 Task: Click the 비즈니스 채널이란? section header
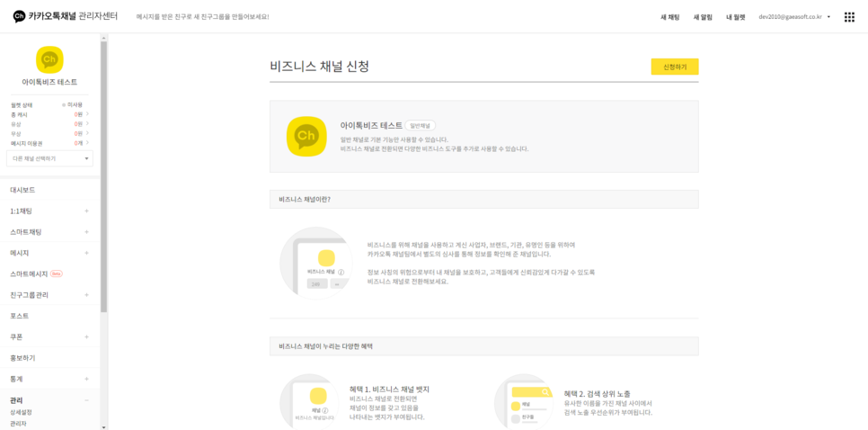pos(483,199)
